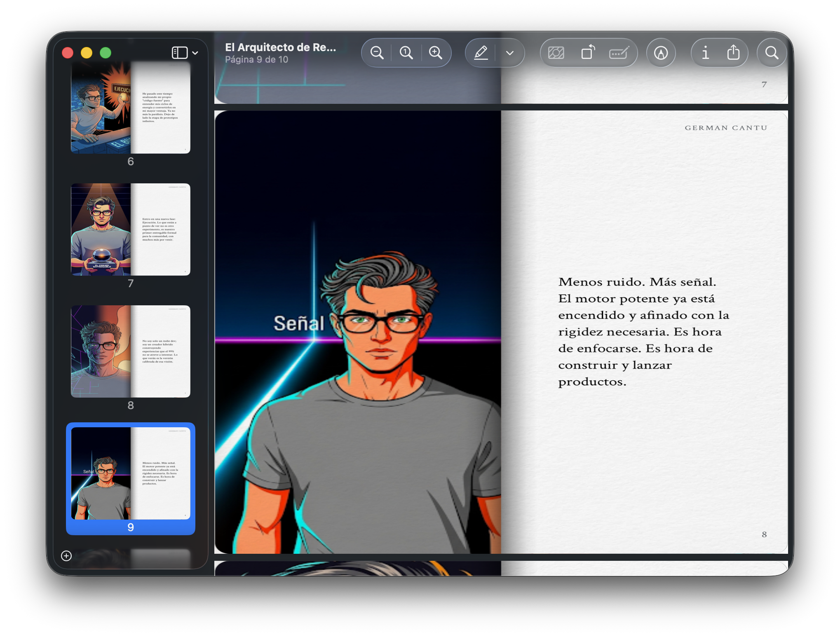Image resolution: width=840 pixels, height=637 pixels.
Task: Click the add page plus button
Action: tap(66, 556)
